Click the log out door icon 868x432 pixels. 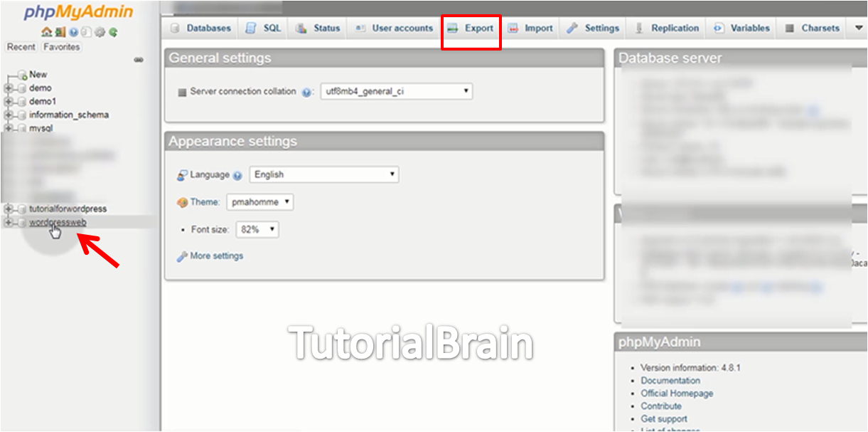pos(60,32)
